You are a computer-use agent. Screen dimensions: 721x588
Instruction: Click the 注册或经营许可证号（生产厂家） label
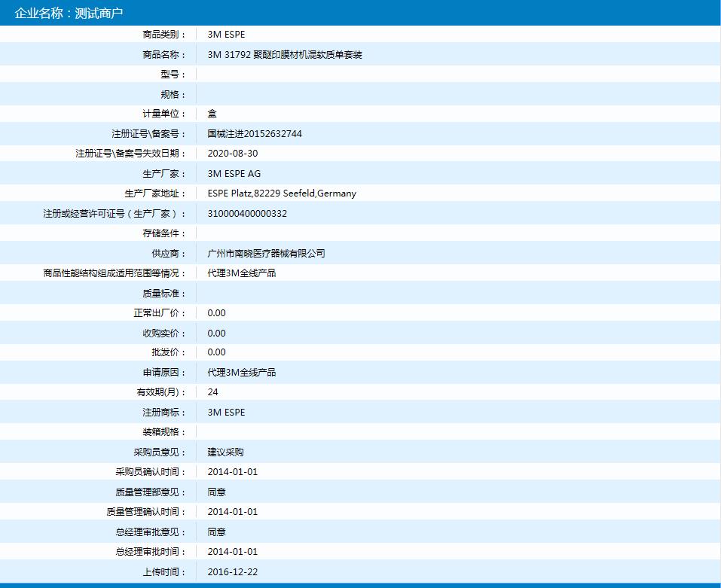pos(115,214)
